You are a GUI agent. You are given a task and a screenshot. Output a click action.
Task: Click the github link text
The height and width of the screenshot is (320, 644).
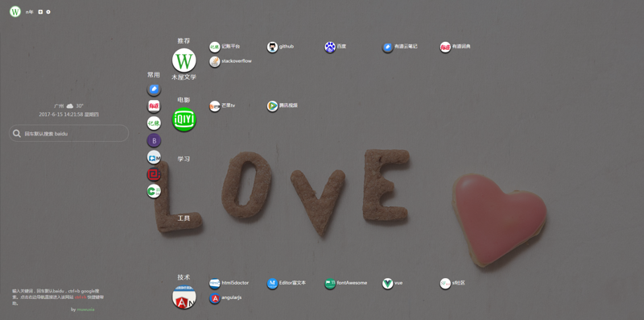287,47
